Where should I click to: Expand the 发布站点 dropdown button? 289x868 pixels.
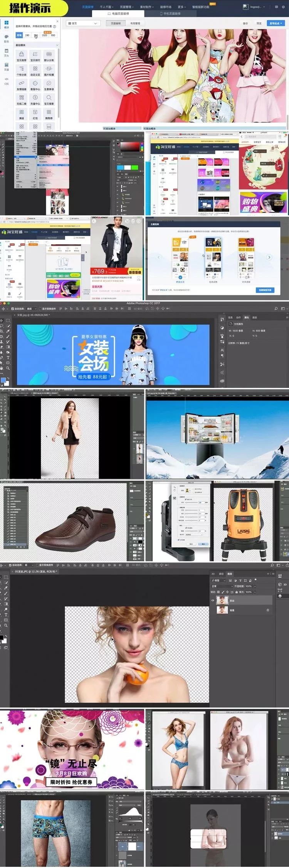276,23
